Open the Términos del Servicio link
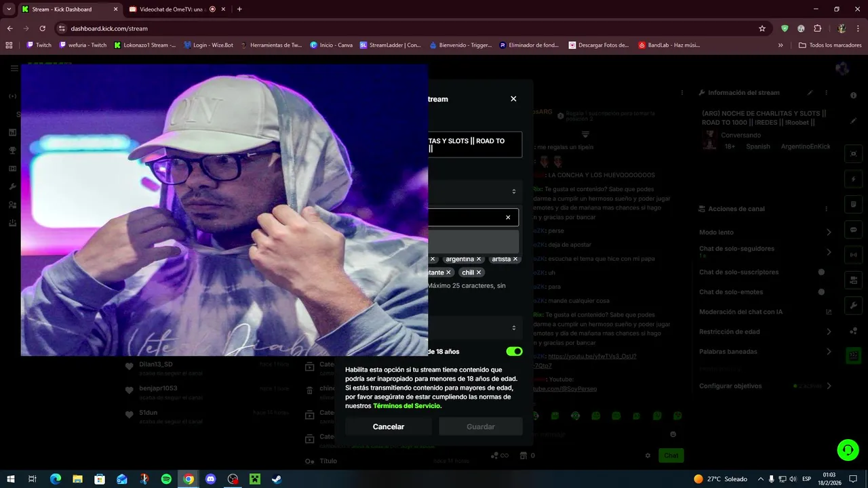The width and height of the screenshot is (868, 488). tap(407, 406)
